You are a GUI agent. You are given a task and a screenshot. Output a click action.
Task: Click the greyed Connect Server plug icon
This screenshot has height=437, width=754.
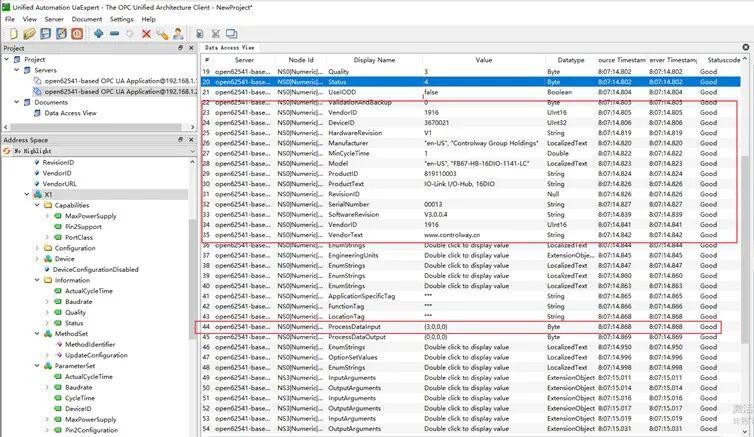coord(130,34)
